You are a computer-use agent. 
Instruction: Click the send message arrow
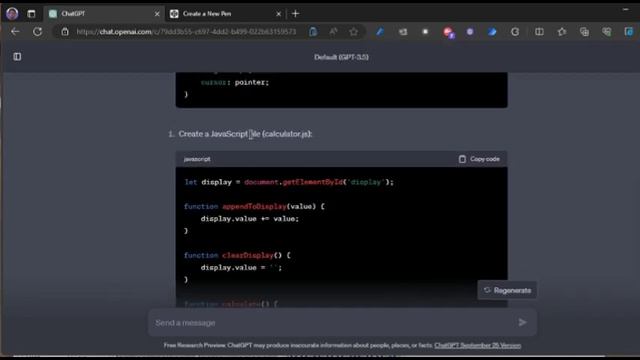pos(522,322)
